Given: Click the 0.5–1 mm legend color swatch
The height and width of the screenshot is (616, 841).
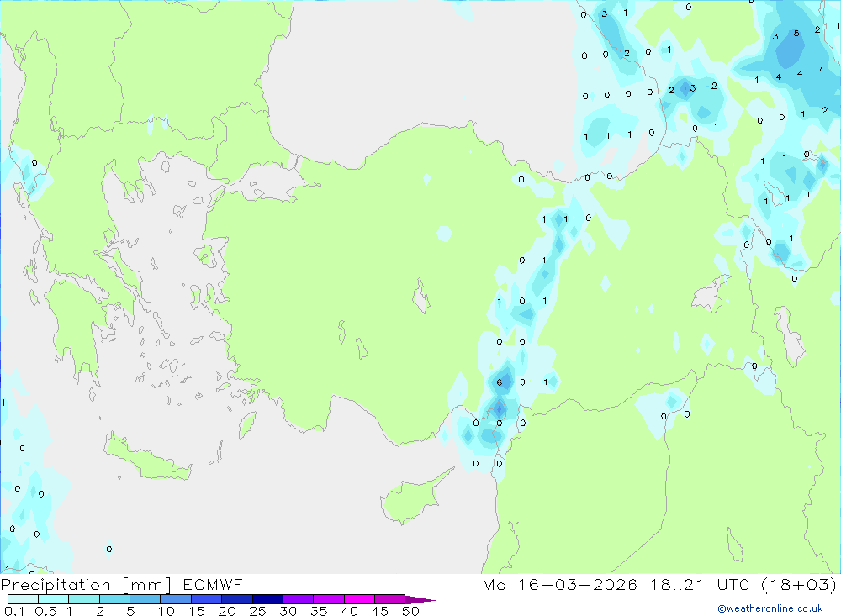Looking at the screenshot, I should (53, 599).
